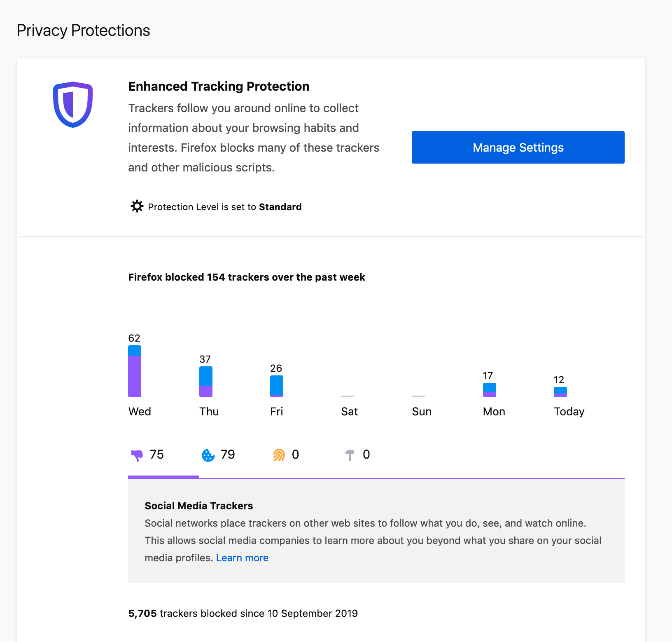Click the gear icon beside Protection Level
The width and height of the screenshot is (672, 642).
coord(137,206)
